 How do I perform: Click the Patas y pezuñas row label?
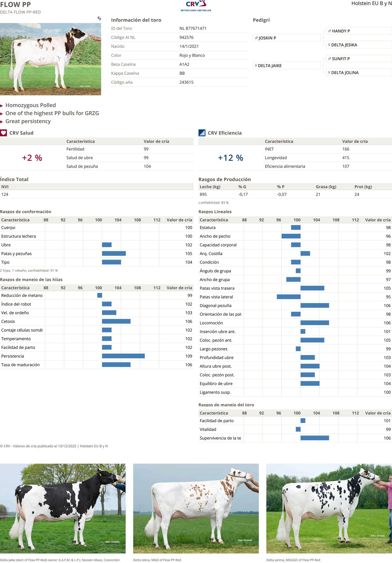click(x=16, y=254)
